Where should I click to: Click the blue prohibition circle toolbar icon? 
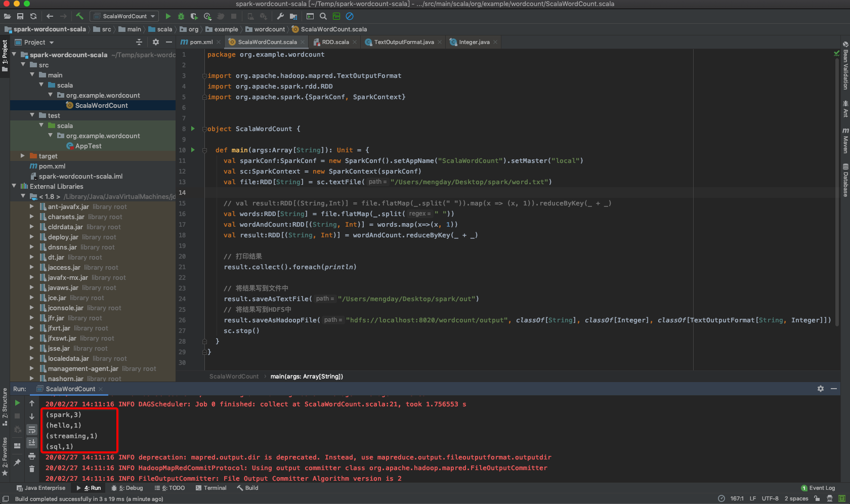(x=350, y=16)
